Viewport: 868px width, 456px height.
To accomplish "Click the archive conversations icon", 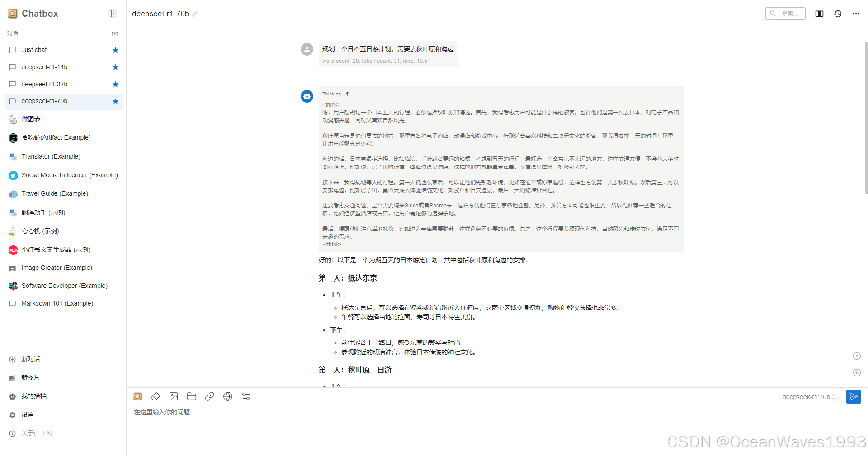I will click(115, 33).
